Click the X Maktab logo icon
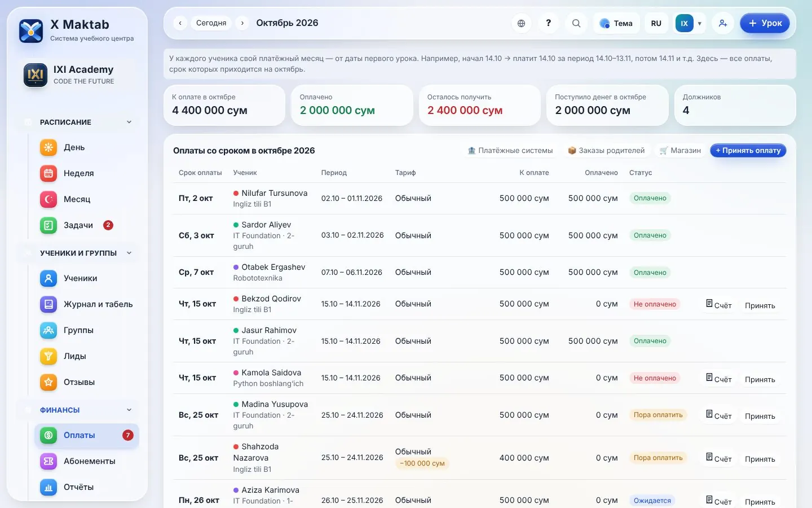The height and width of the screenshot is (508, 812). 31,30
